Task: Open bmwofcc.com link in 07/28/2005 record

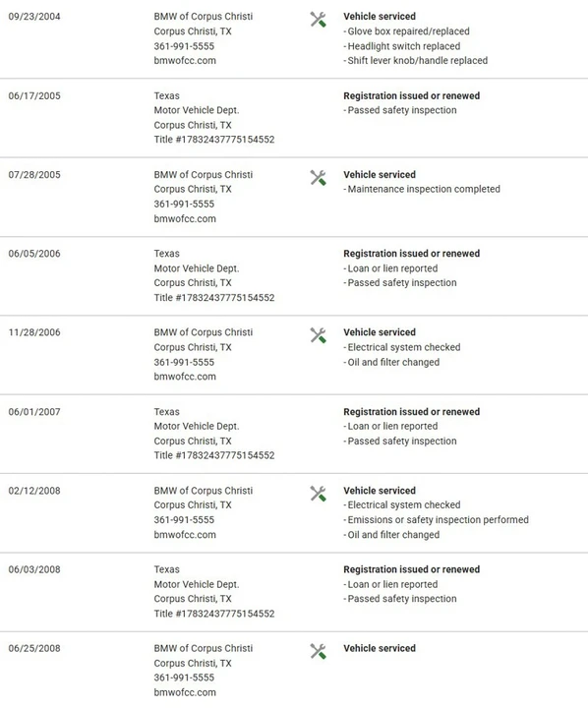Action: pyautogui.click(x=185, y=218)
